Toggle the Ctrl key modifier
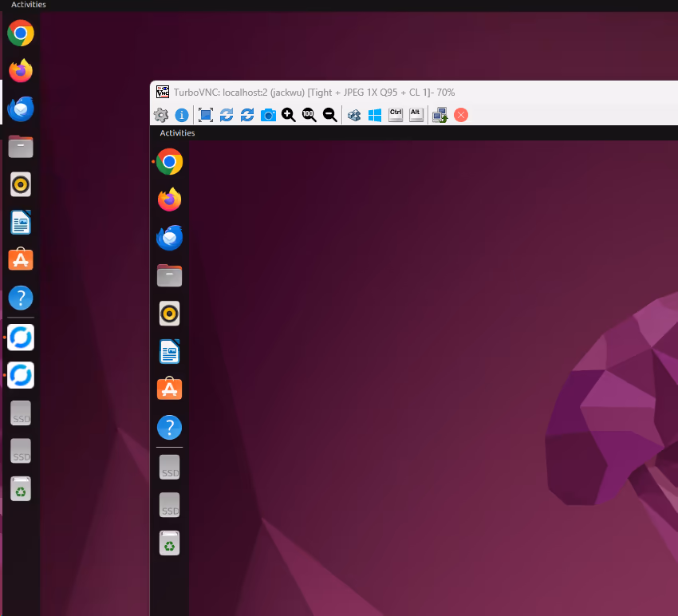Viewport: 678px width, 616px height. (x=395, y=115)
